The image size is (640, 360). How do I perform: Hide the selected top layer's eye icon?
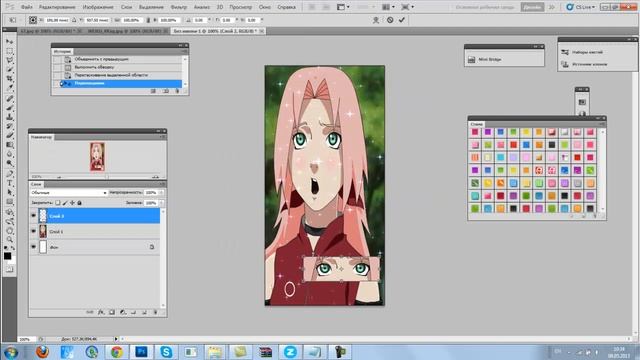tap(33, 216)
